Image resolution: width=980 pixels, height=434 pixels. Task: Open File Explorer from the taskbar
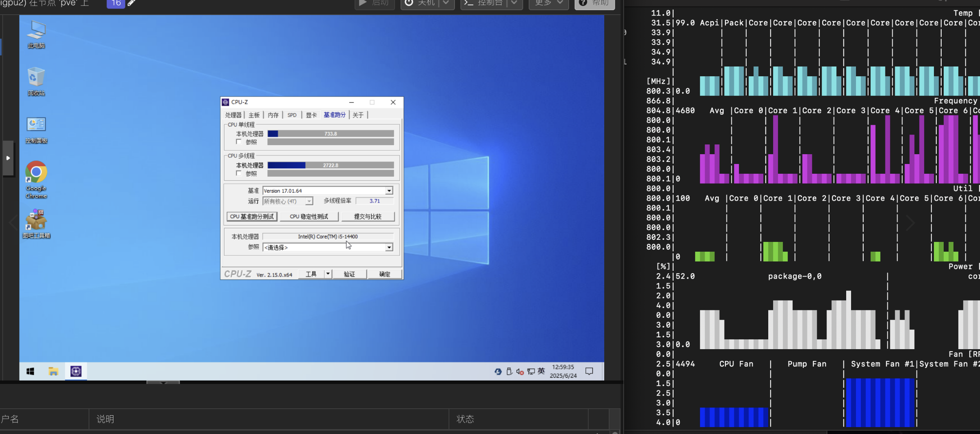[53, 371]
